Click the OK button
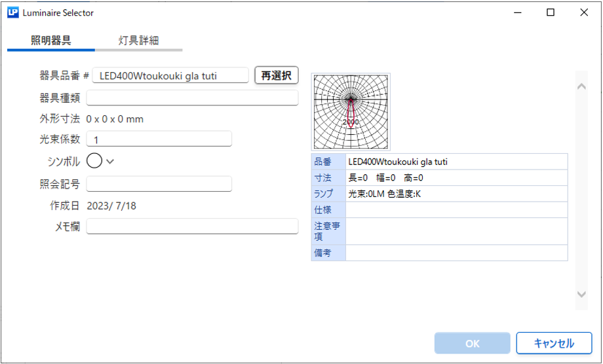 [472, 343]
